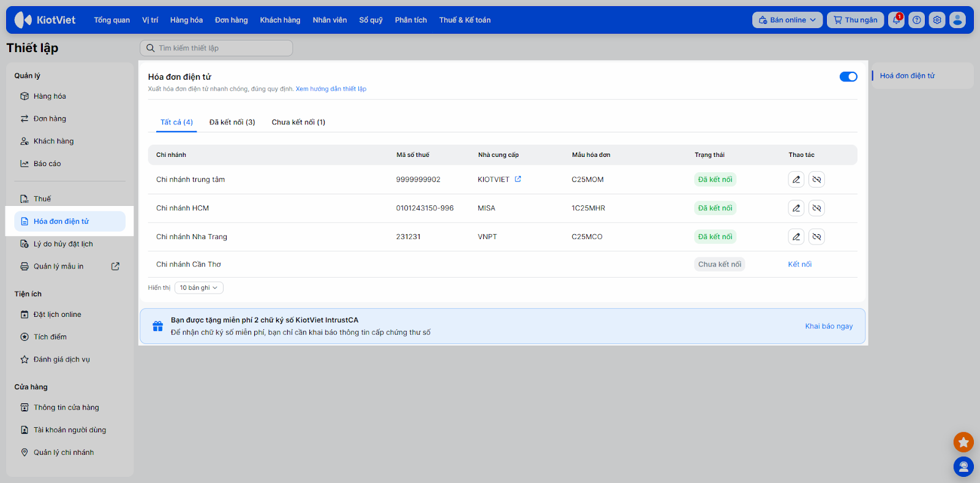Open the notification bell
The height and width of the screenshot is (483, 980).
[896, 20]
